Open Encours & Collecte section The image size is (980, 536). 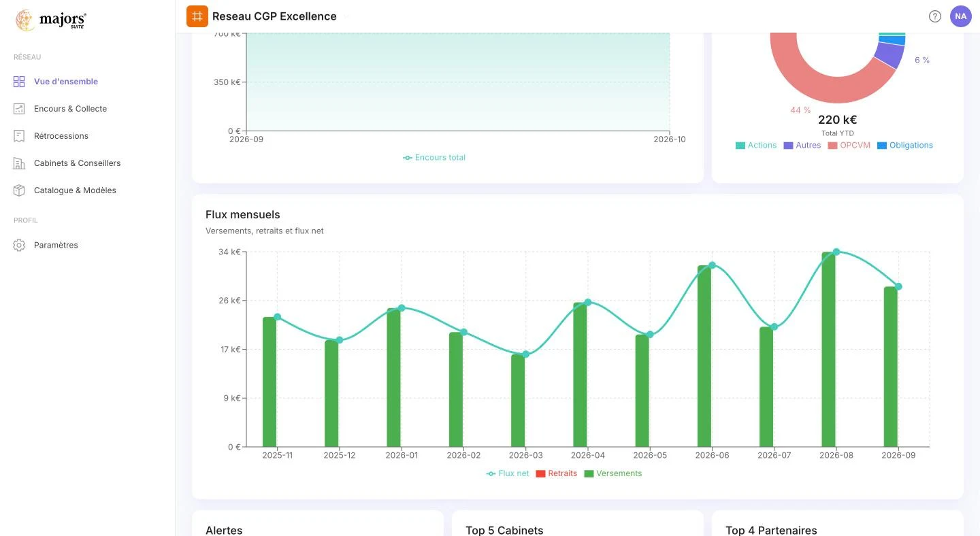coord(70,109)
